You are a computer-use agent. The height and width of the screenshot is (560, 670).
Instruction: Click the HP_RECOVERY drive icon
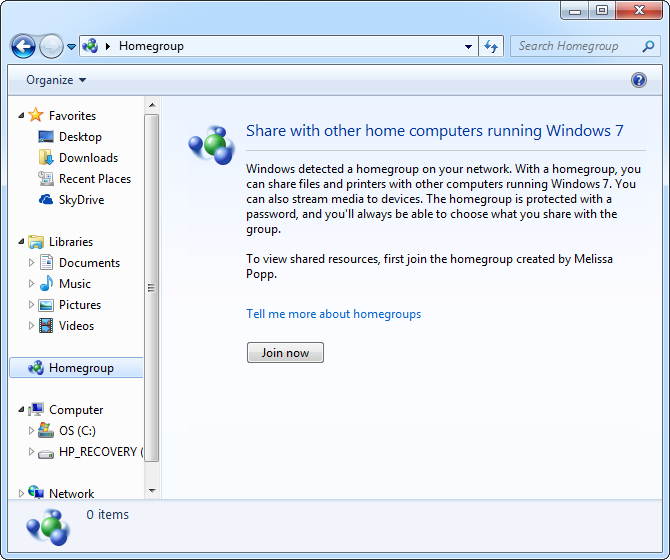pyautogui.click(x=46, y=453)
